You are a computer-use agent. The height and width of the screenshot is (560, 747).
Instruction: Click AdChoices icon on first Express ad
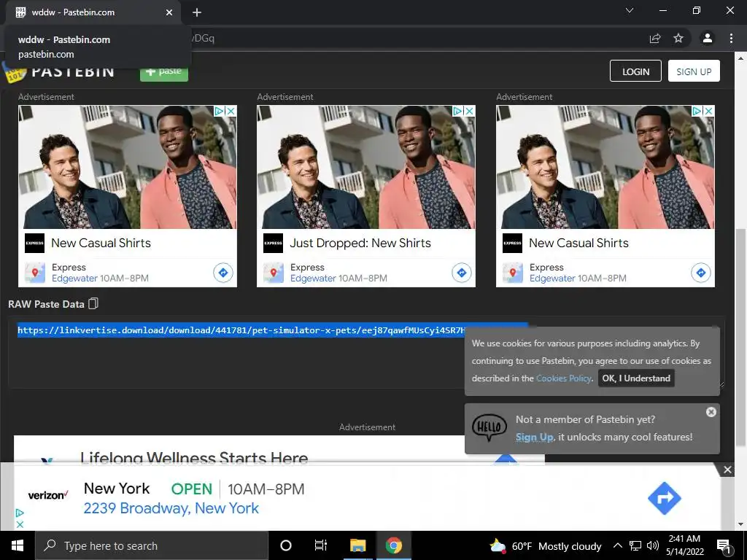pos(220,111)
